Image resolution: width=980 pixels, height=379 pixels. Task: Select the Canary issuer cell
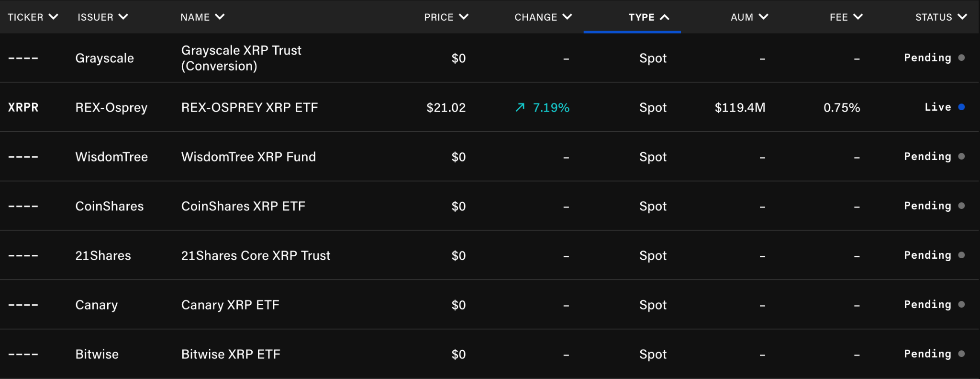(97, 305)
